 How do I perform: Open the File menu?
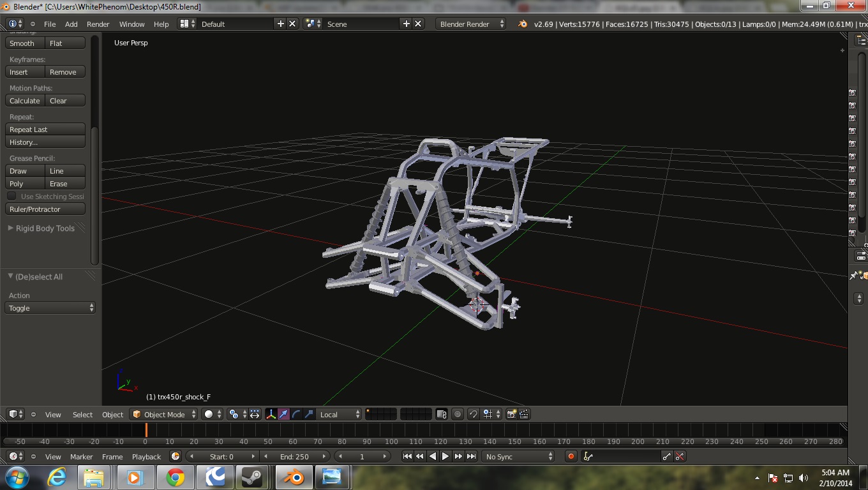click(50, 24)
